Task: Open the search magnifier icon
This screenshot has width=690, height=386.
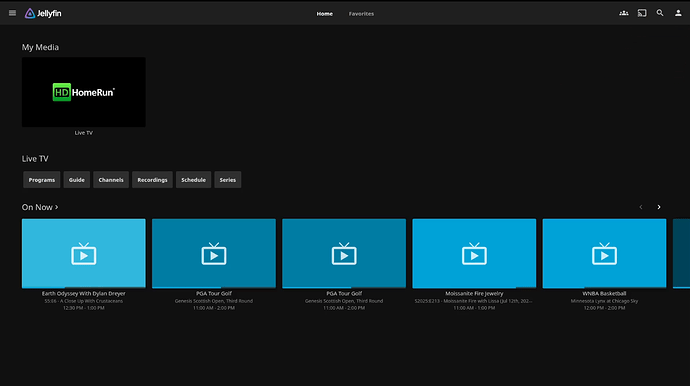Action: pyautogui.click(x=660, y=13)
